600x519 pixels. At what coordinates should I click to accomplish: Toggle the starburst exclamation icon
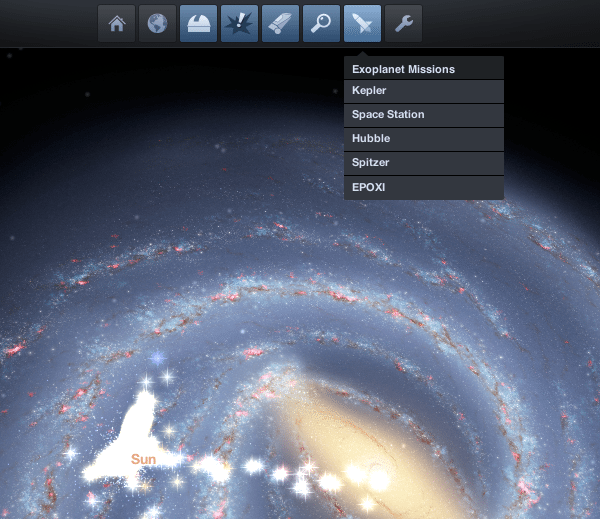240,24
